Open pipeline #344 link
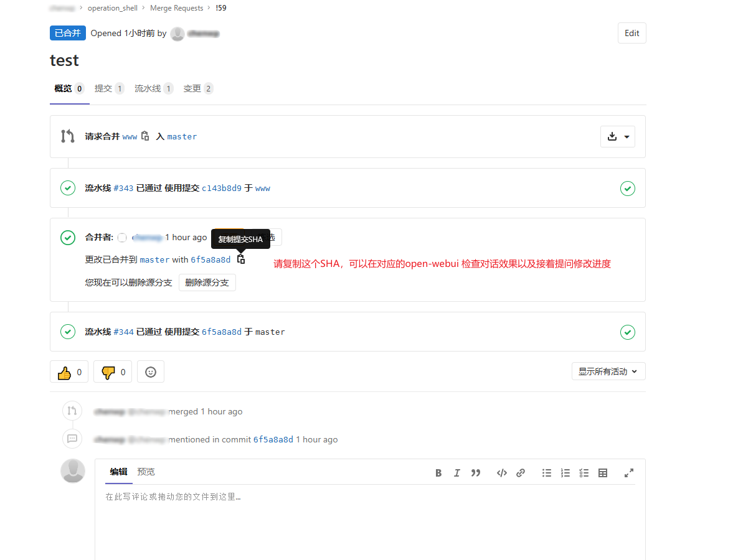Screen dimensions: 733x560 (x=123, y=332)
